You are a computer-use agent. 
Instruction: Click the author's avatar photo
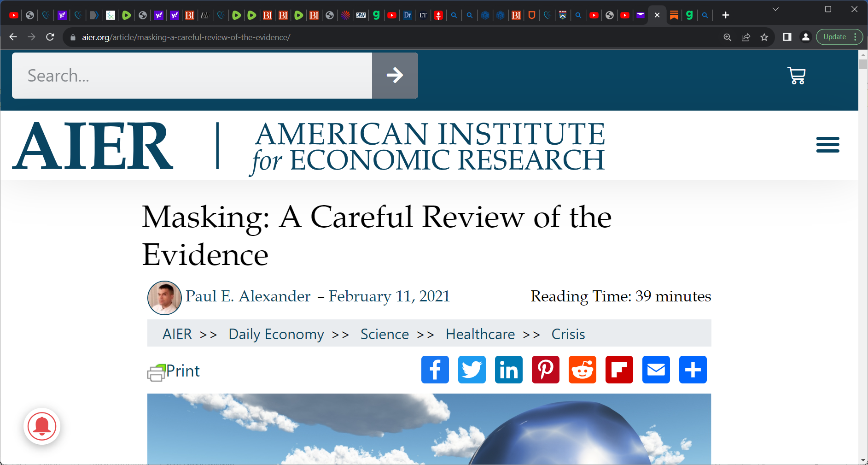[x=164, y=298]
